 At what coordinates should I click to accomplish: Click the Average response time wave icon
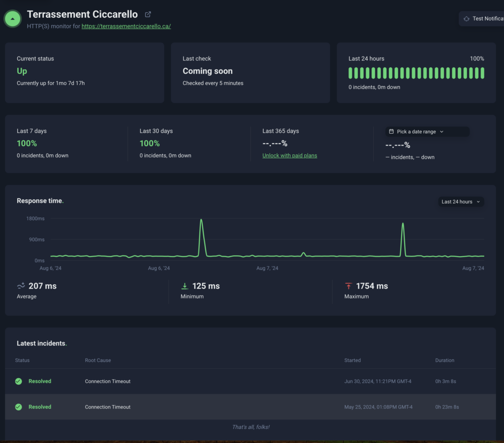coord(21,286)
